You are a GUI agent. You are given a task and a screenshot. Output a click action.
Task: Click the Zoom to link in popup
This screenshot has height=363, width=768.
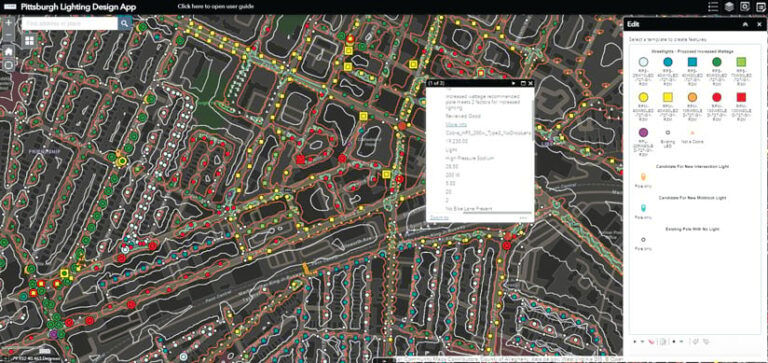coord(439,217)
